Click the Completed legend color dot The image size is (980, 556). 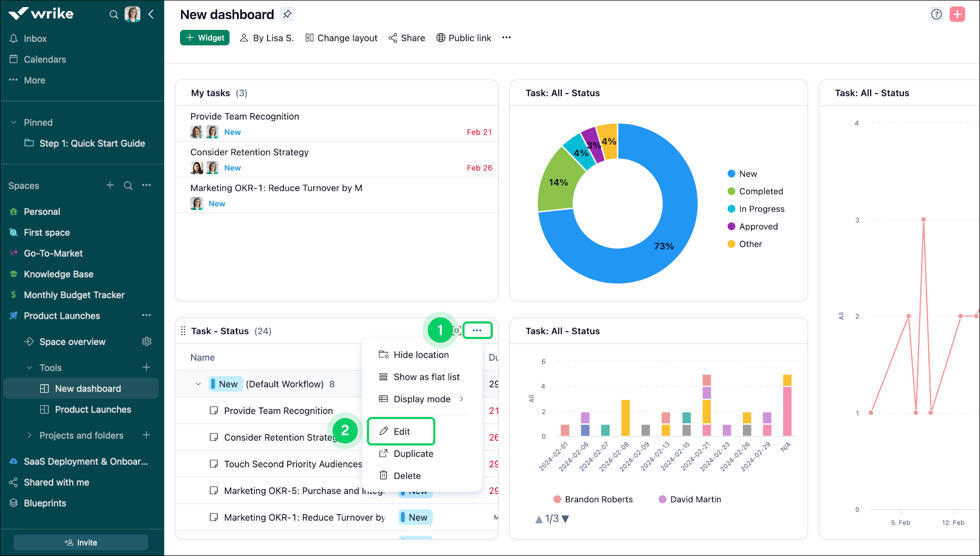[x=731, y=191]
